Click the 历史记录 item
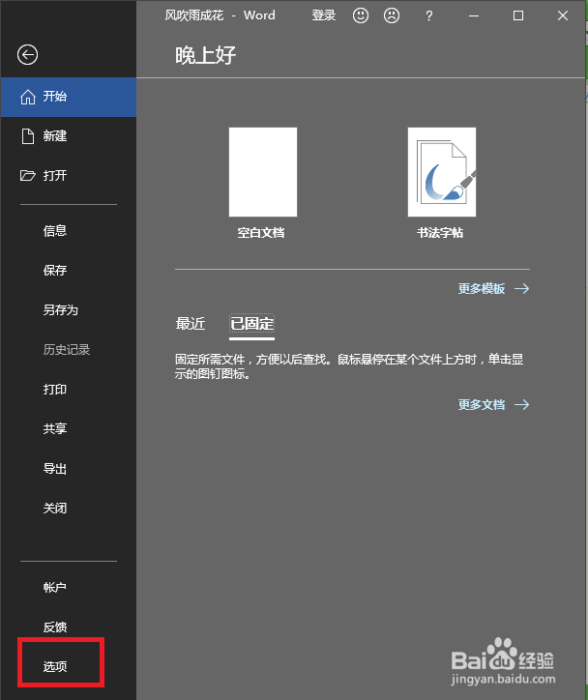 [x=69, y=350]
